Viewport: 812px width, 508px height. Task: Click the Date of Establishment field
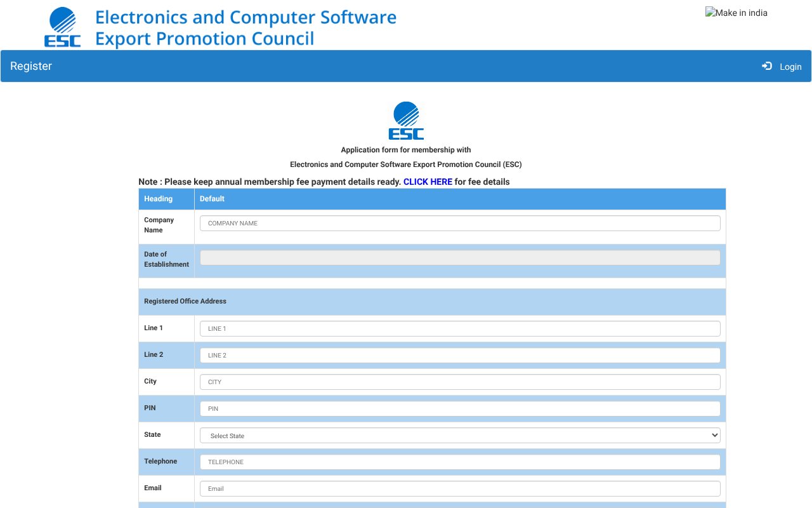tap(460, 257)
